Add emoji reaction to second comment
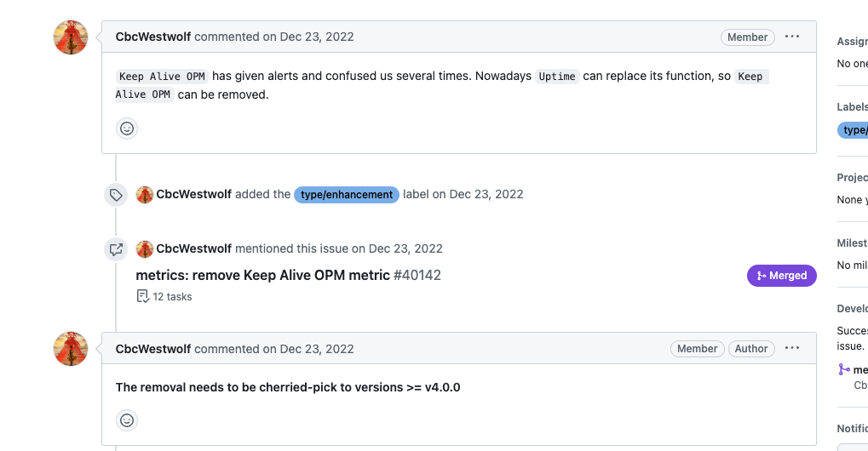The image size is (868, 451). [127, 420]
